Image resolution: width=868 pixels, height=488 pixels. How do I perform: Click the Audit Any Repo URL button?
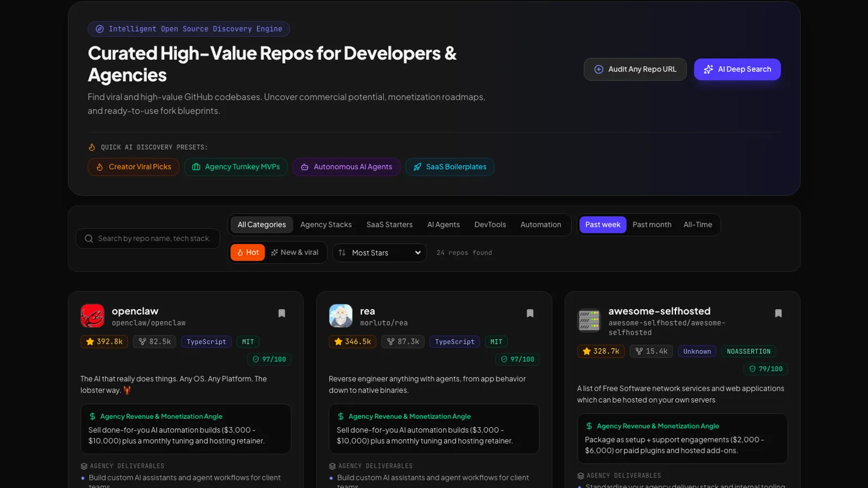tap(635, 69)
